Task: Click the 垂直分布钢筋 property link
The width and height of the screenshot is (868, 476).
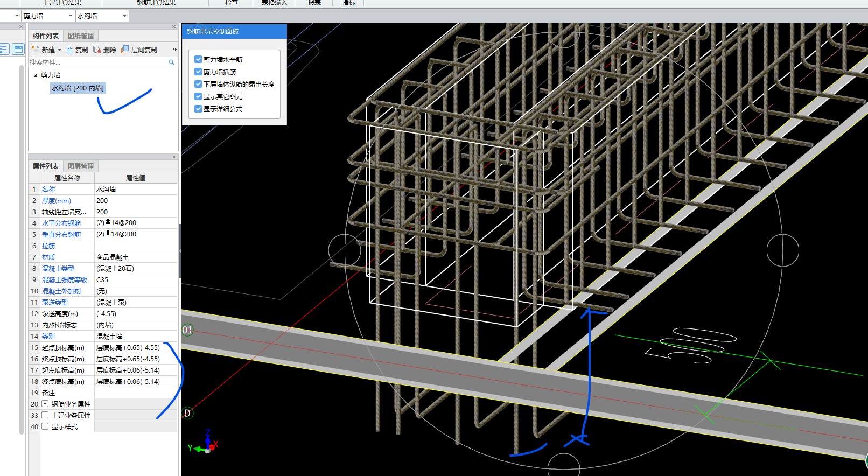Action: click(x=61, y=235)
